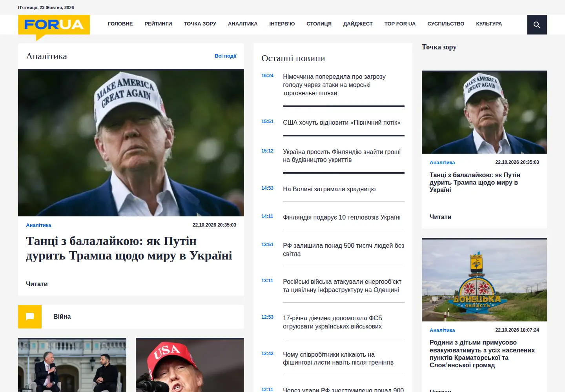This screenshot has height=392, width=565.
Task: Click Аналітика tag in sidebar Trump card
Action: click(442, 163)
